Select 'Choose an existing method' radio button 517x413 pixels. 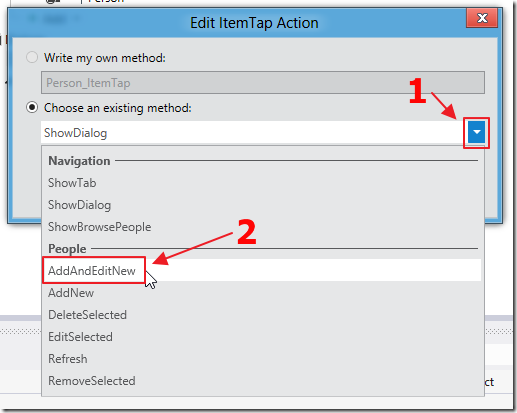(x=32, y=107)
